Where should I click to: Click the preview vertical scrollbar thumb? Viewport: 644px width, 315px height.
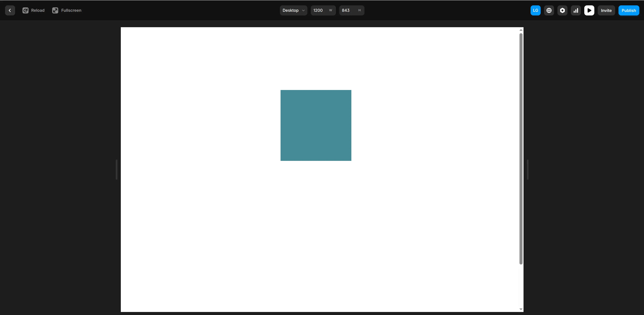521,149
